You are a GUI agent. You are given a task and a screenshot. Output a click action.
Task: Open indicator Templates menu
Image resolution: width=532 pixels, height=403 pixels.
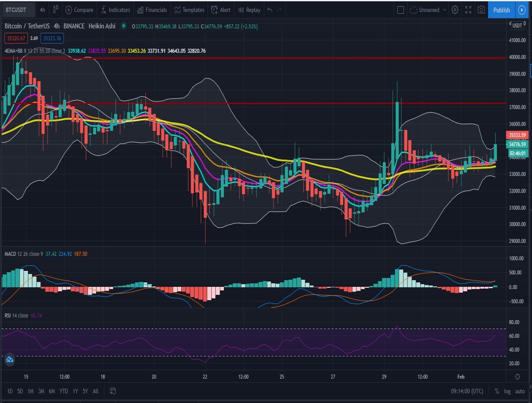tap(189, 10)
